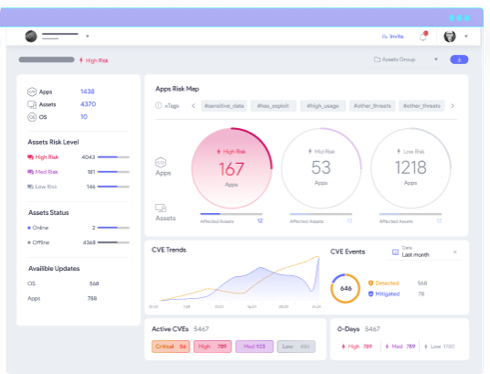Click the Med Risk 181 progress bar
The image size is (490, 374).
point(113,172)
